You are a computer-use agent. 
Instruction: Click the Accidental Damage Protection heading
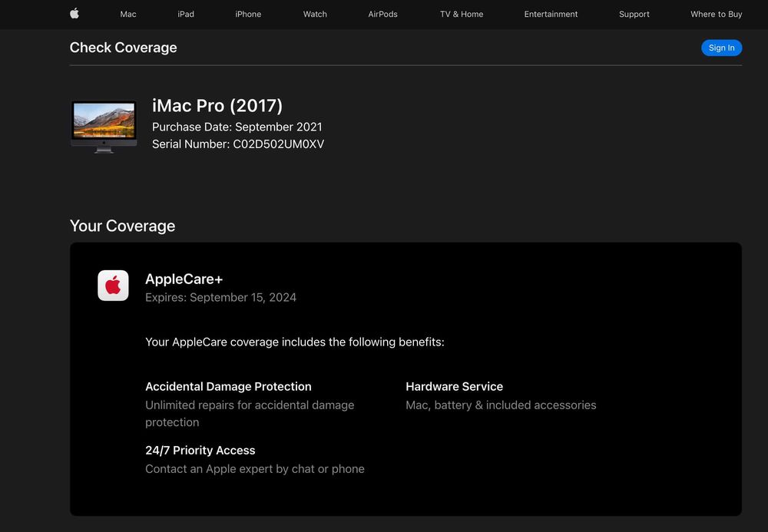pos(228,386)
